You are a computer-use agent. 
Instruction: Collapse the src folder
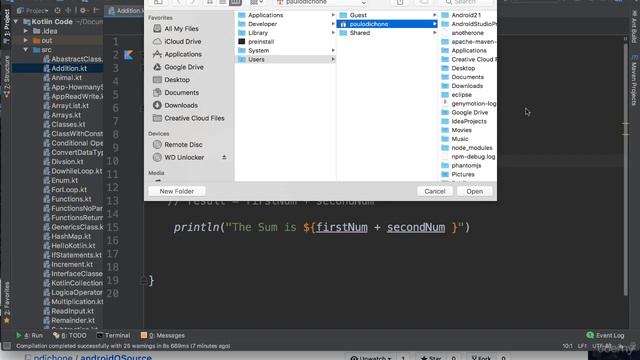pyautogui.click(x=26, y=50)
